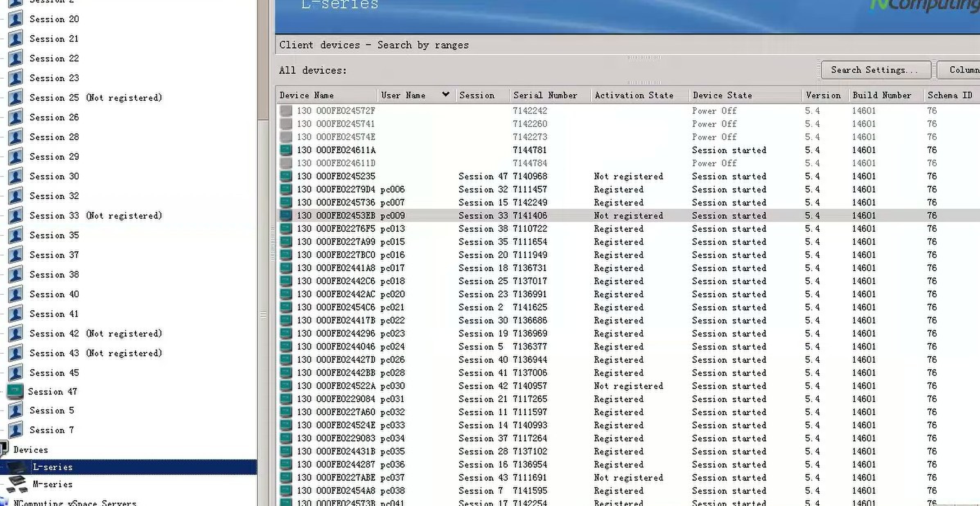The image size is (980, 506).
Task: Click user name pc007 in the list
Action: click(x=392, y=202)
